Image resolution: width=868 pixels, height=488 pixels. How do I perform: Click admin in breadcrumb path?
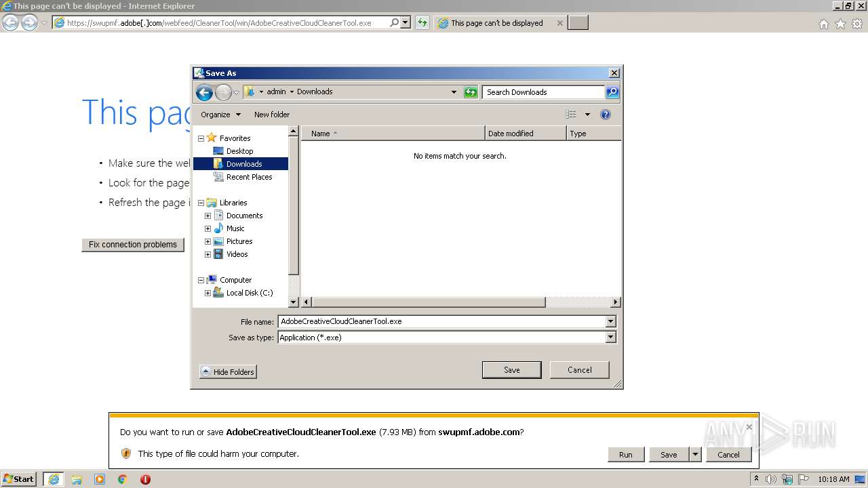coord(276,91)
